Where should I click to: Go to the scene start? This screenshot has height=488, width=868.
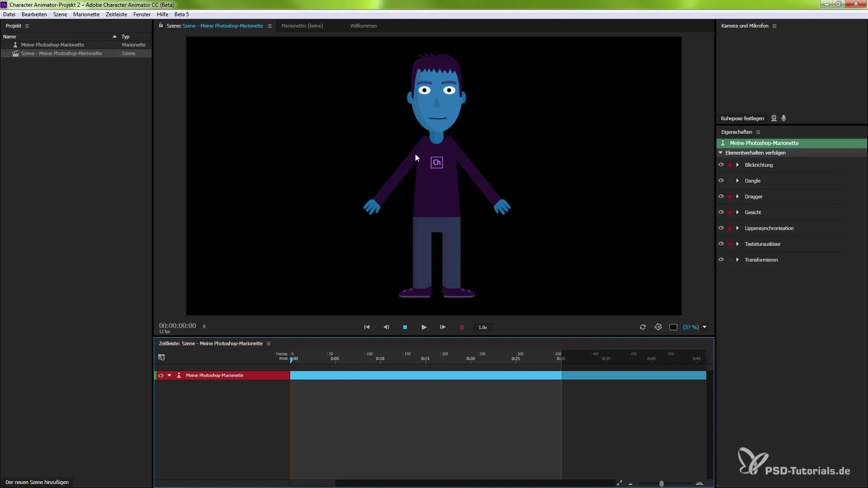[367, 327]
